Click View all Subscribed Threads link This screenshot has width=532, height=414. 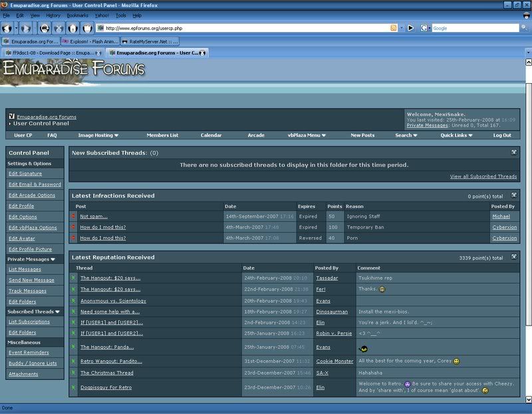pyautogui.click(x=483, y=176)
